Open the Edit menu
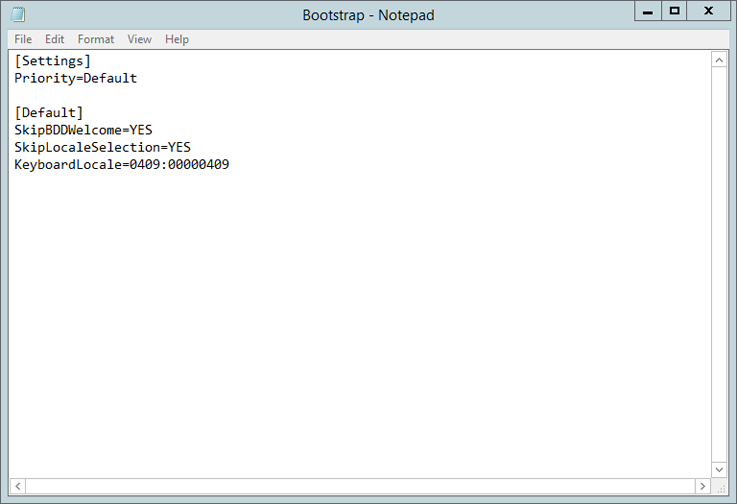 pos(55,39)
